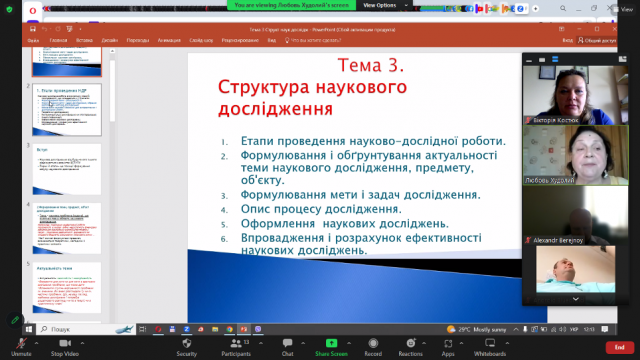Click the Opera browser icon top left

click(x=33, y=11)
